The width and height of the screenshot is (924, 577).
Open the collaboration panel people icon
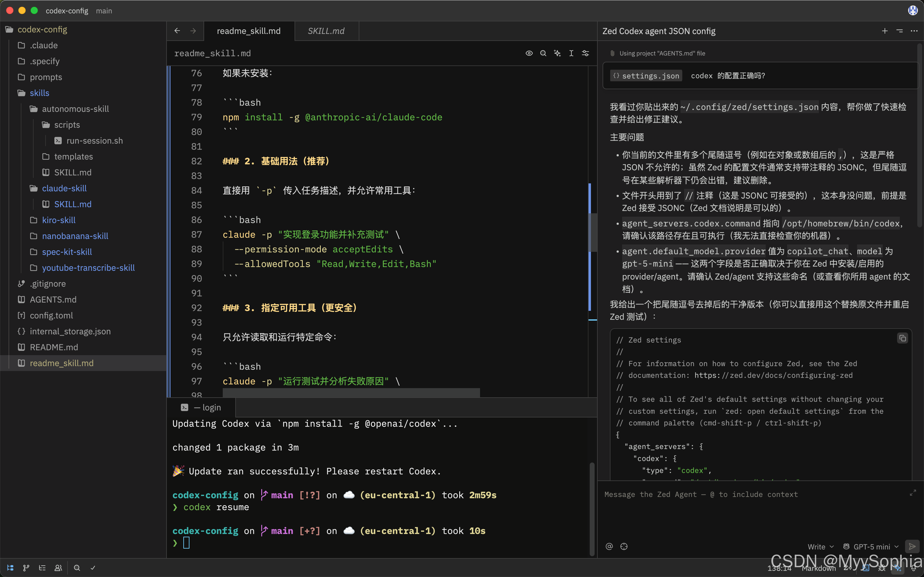tap(58, 568)
